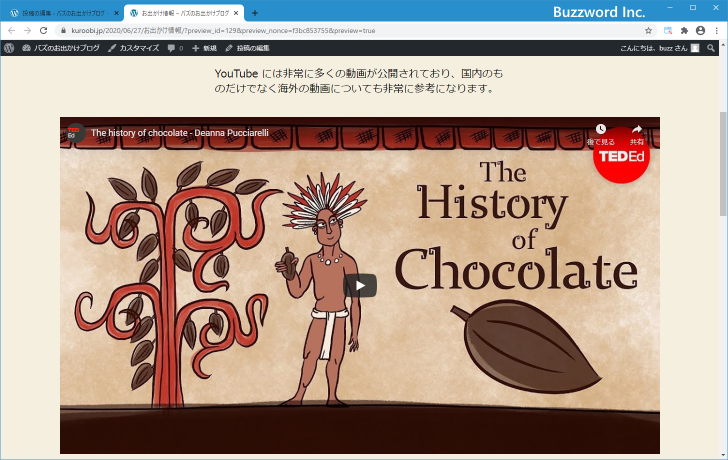
Task: Open the Chrome profile avatar icon
Action: [x=700, y=31]
